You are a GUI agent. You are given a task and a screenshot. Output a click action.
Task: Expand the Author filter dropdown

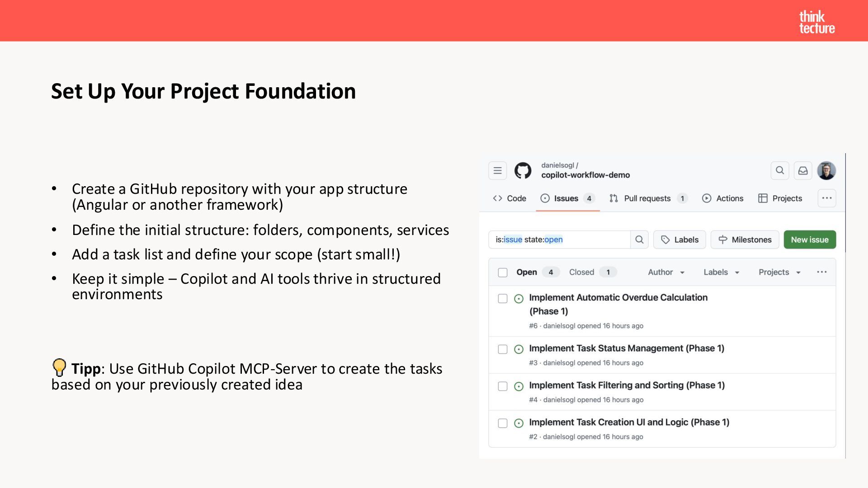click(x=666, y=272)
